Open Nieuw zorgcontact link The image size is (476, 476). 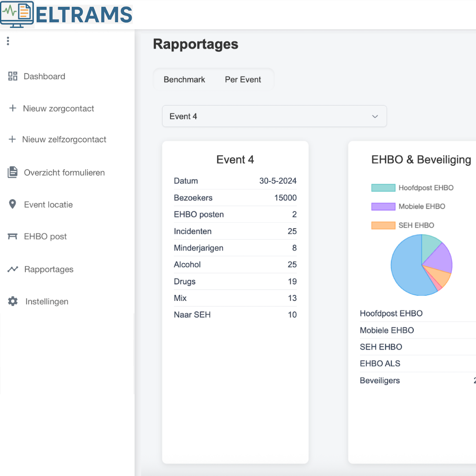(58, 108)
